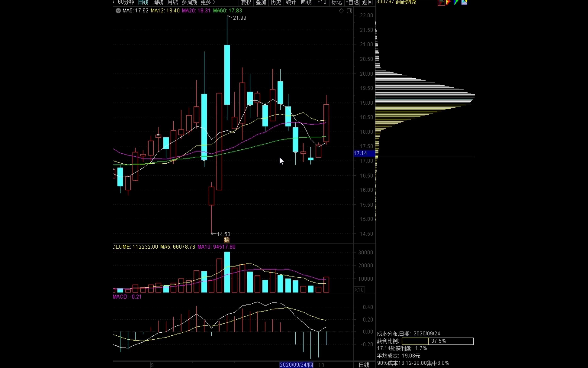Click the 日线 label at bottom right
The height and width of the screenshot is (368, 588).
(x=364, y=365)
